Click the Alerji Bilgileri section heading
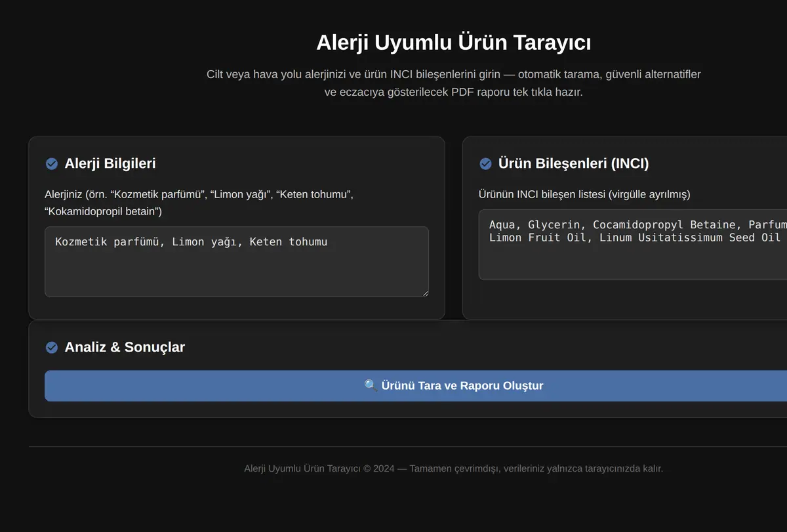The width and height of the screenshot is (787, 532). coord(110,163)
